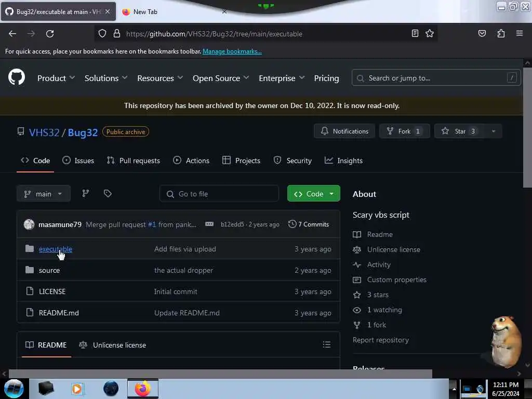532x399 pixels.
Task: Toggle reader view icon in address bar
Action: [x=415, y=33]
